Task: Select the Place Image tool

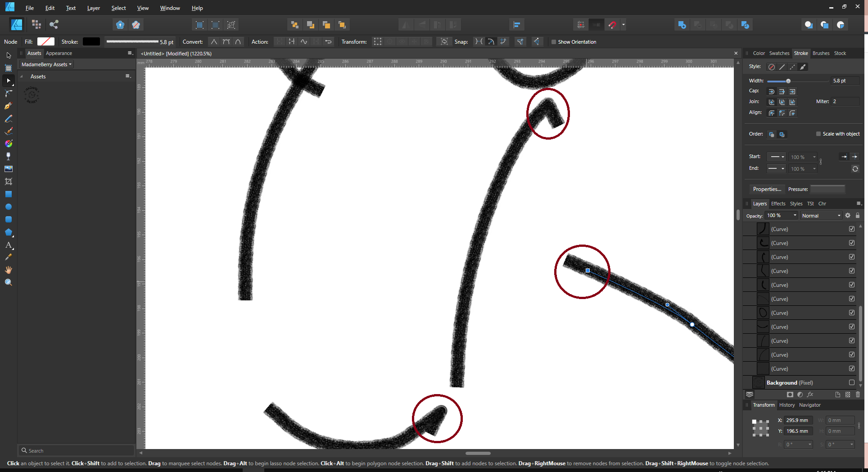Action: click(9, 169)
